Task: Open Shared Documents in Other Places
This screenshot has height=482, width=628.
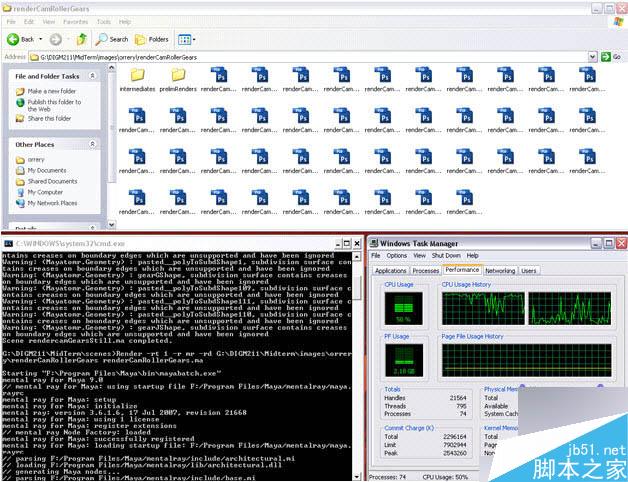Action: [52, 181]
